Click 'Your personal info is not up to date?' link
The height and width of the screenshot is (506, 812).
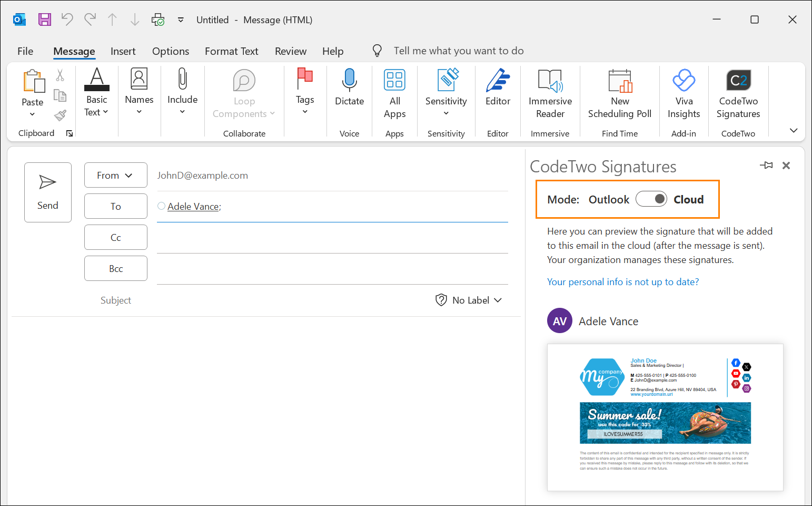623,282
